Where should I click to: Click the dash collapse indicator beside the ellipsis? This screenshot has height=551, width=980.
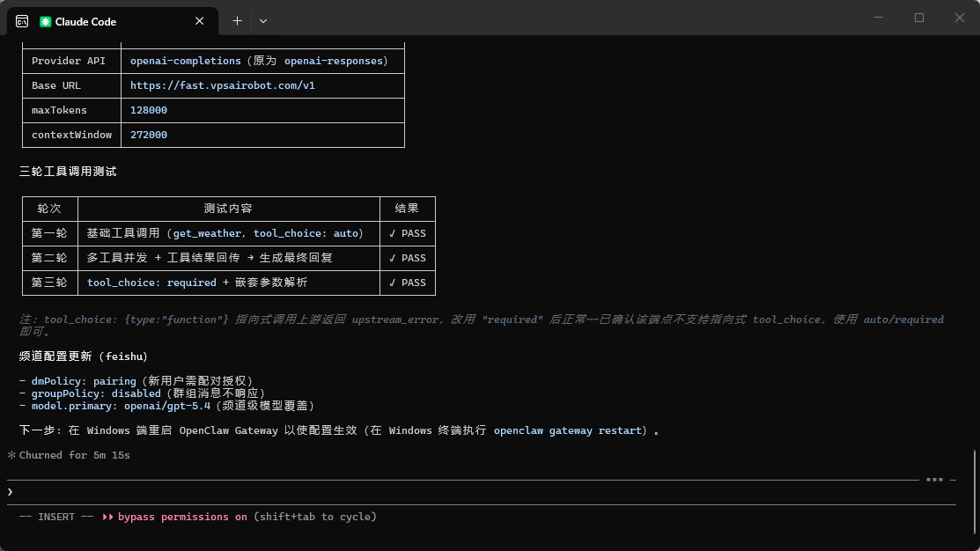tap(953, 481)
